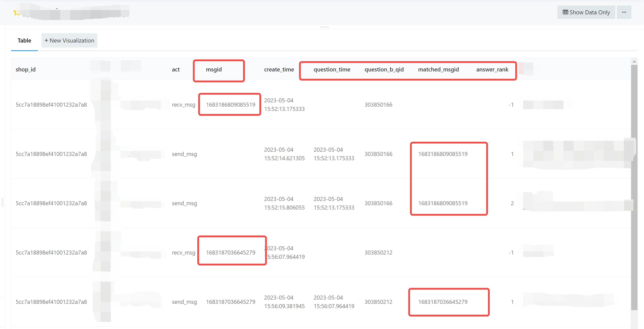This screenshot has width=644, height=329.
Task: Click recv_msg act filter row
Action: coord(183,104)
